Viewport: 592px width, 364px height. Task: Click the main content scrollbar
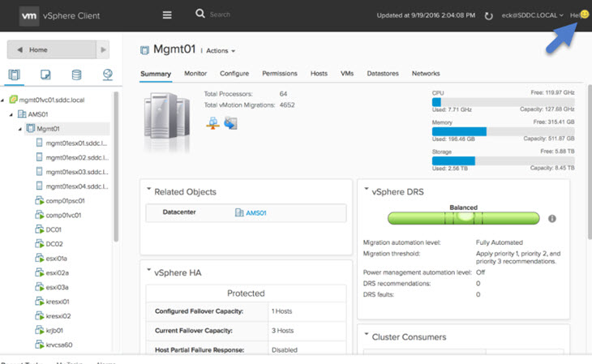pyautogui.click(x=590, y=161)
